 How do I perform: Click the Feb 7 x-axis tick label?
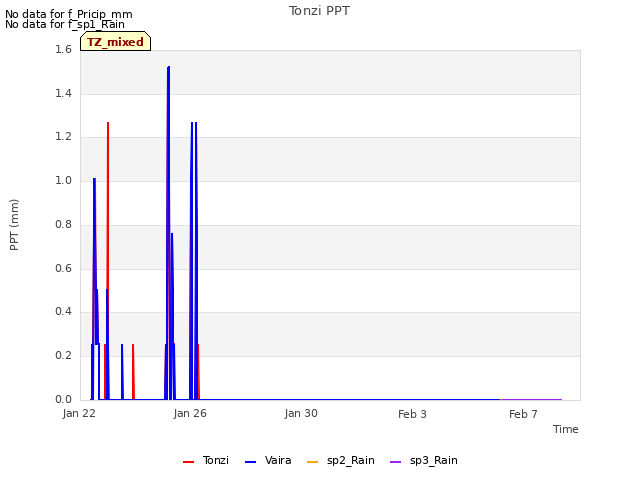523,414
